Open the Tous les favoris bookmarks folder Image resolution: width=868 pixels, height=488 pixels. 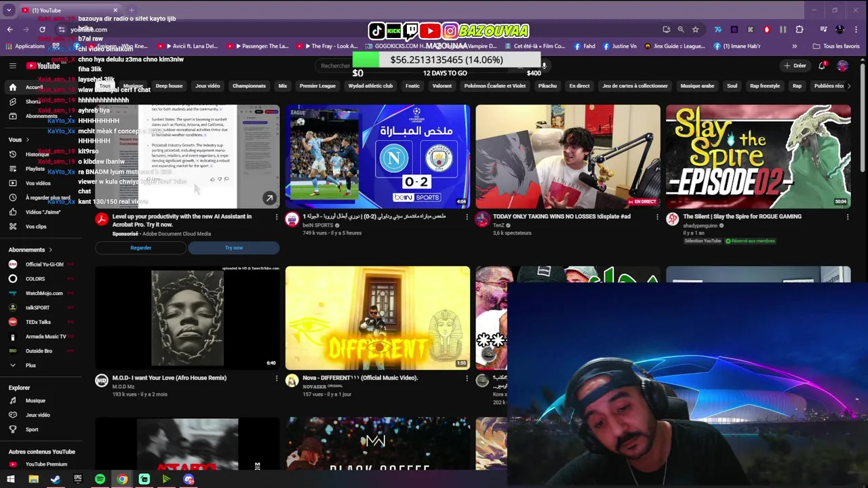(x=836, y=46)
